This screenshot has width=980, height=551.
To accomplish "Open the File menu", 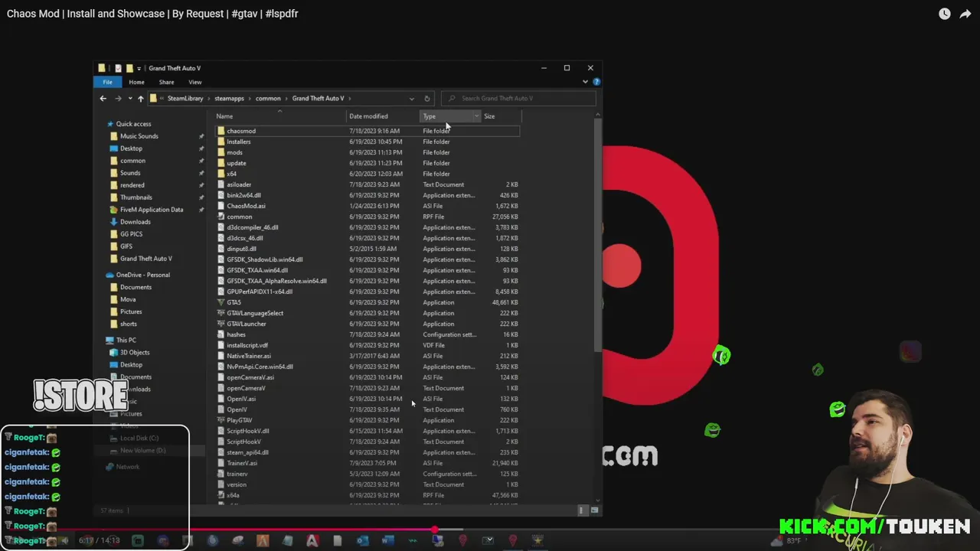I will click(107, 82).
